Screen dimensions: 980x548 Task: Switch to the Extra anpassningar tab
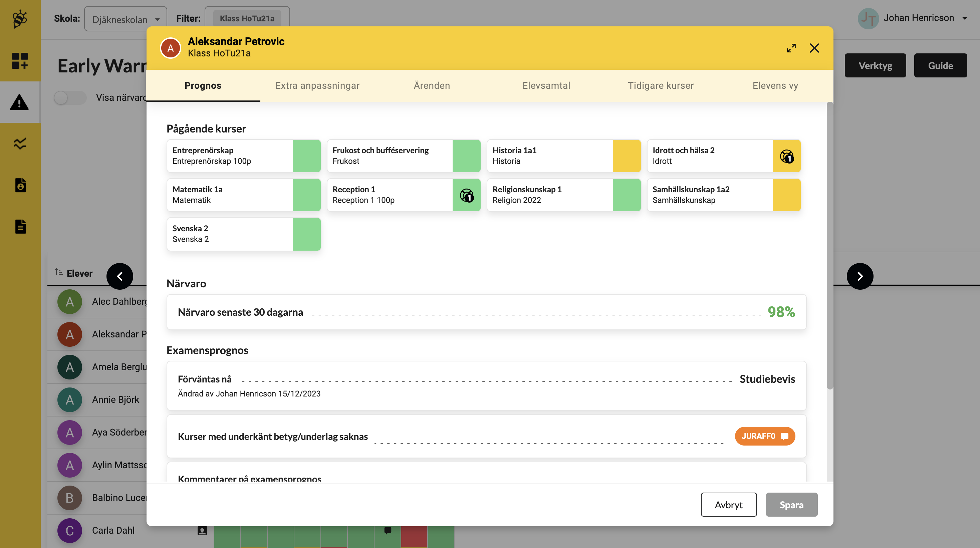[317, 85]
